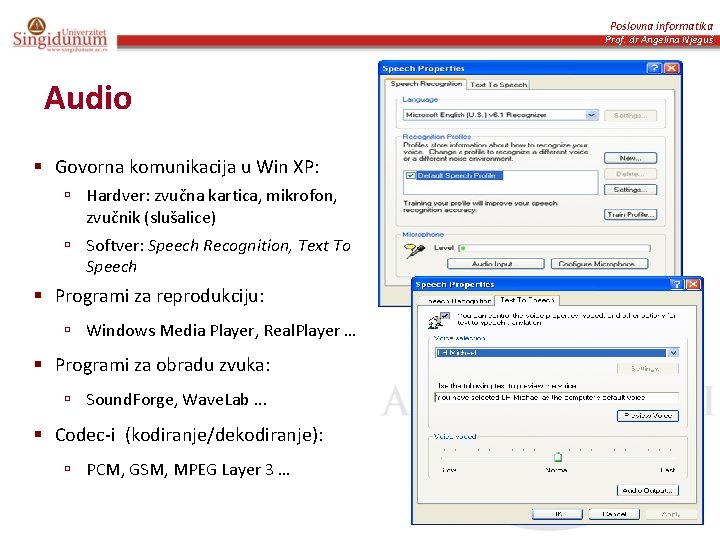Viewport: 720px width, 540px height.
Task: Click the microphone icon beside Level
Action: point(414,250)
